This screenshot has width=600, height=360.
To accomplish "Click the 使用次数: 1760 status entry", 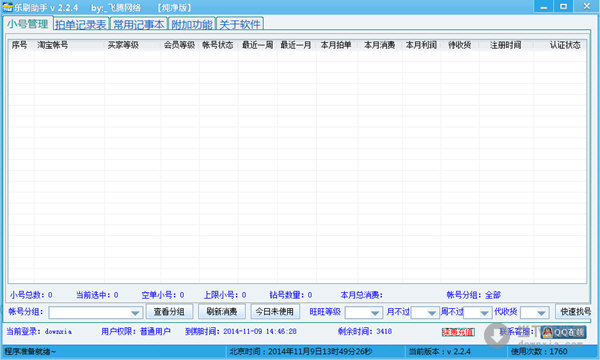I will click(x=539, y=352).
